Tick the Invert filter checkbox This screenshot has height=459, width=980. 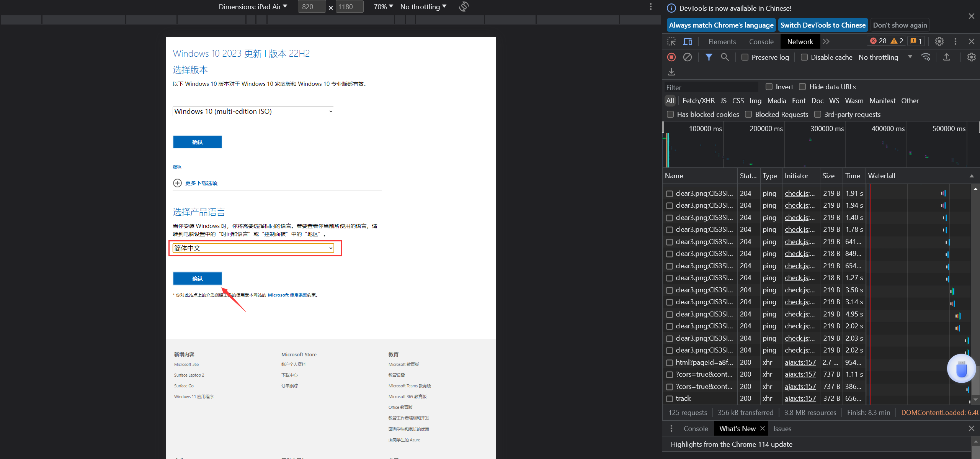point(769,87)
